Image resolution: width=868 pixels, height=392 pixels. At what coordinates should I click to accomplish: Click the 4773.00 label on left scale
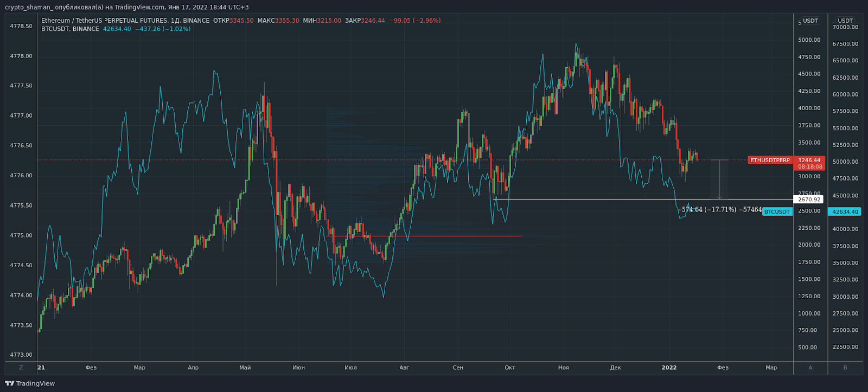pyautogui.click(x=21, y=355)
